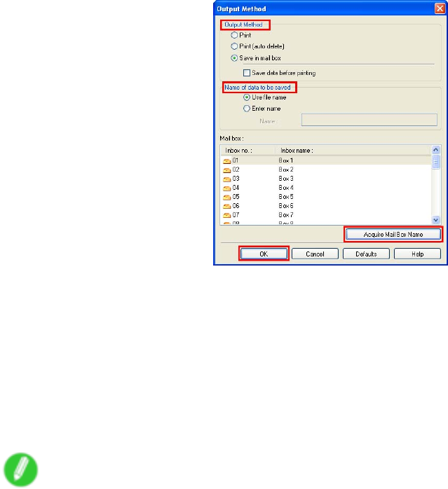Reset settings with Defaults button
The width and height of the screenshot is (448, 489).
[x=366, y=254]
